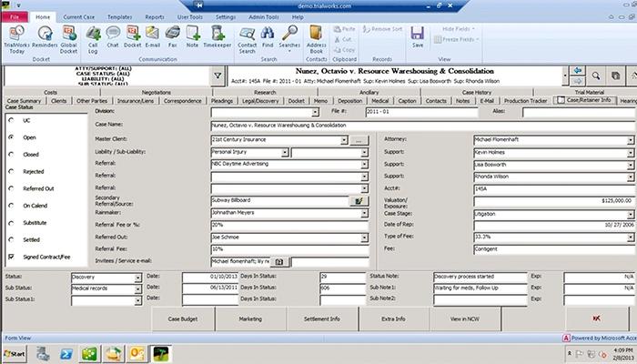Toggle the Signed Contract/Fee checkbox
The height and width of the screenshot is (364, 637).
click(11, 257)
